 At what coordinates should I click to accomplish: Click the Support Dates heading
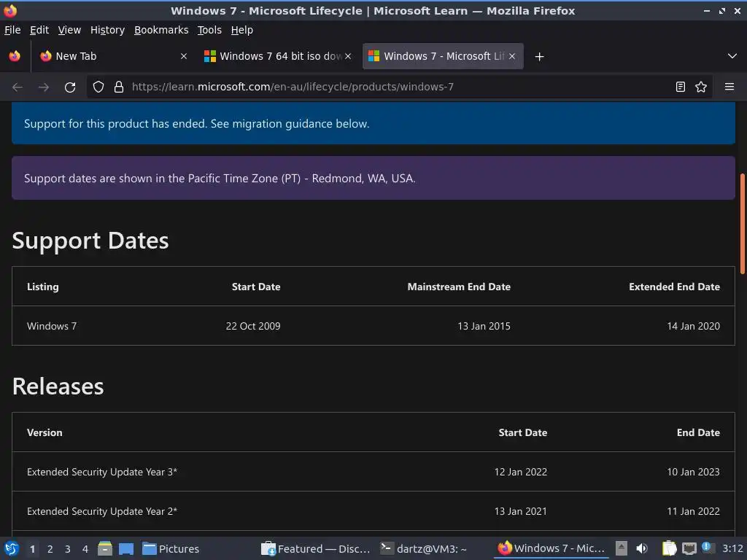pos(90,241)
